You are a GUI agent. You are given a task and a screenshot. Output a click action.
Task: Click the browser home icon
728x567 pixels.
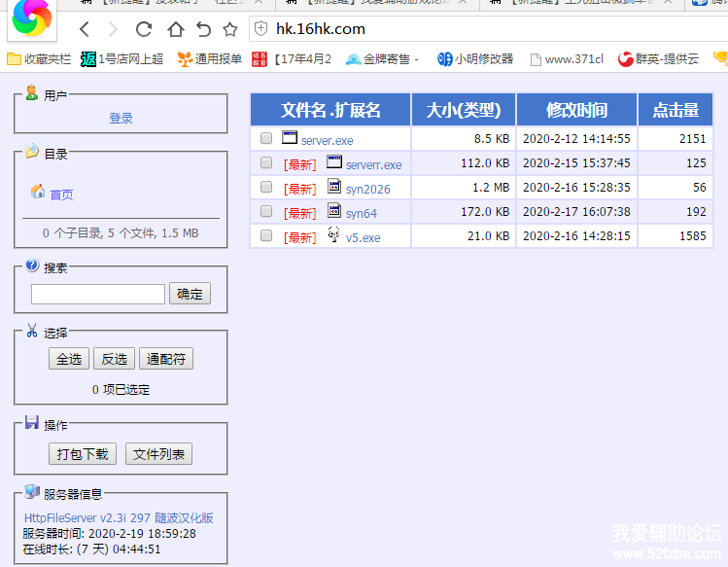[x=175, y=29]
